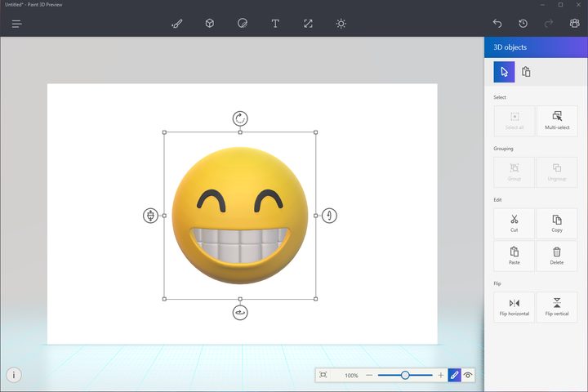The width and height of the screenshot is (588, 392).
Task: Open the History clock icon
Action: point(523,24)
